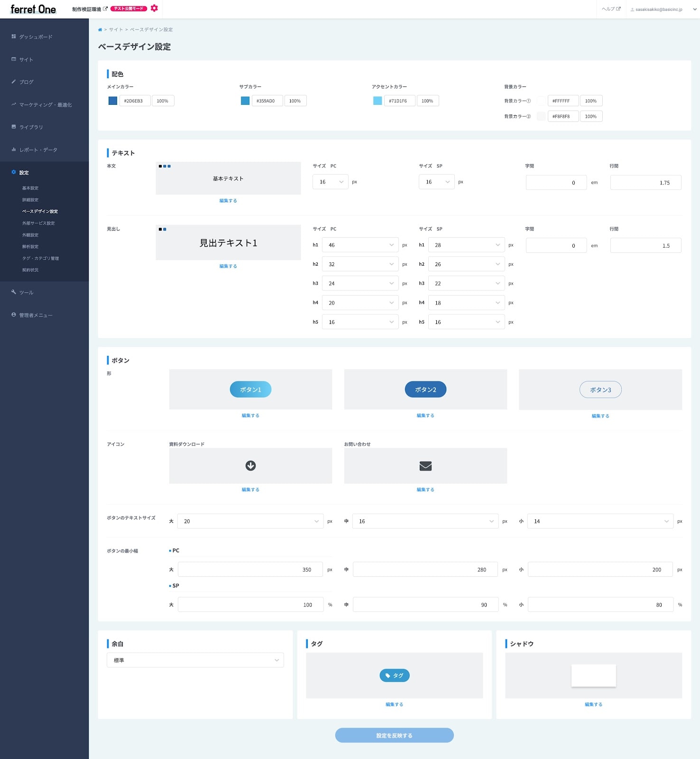700x759 pixels.
Task: Open ツール menu in the sidebar
Action: tap(26, 293)
